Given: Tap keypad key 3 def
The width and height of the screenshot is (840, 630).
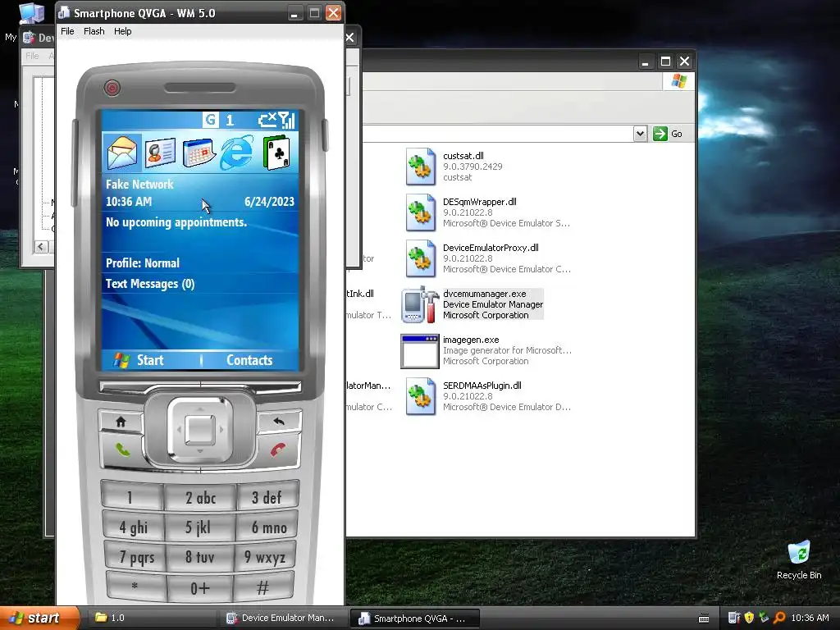Looking at the screenshot, I should coord(267,498).
